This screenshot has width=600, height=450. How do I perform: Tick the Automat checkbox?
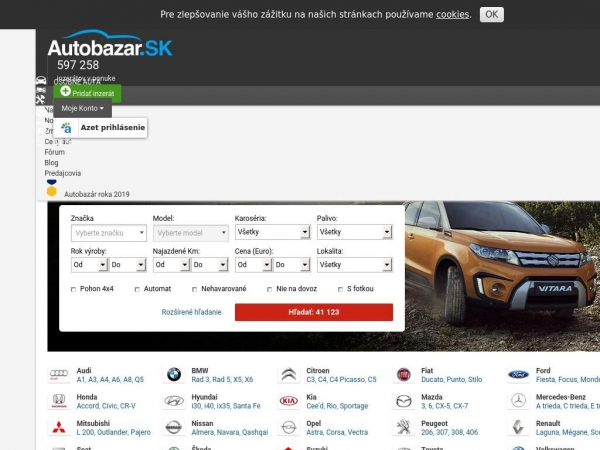pos(137,289)
